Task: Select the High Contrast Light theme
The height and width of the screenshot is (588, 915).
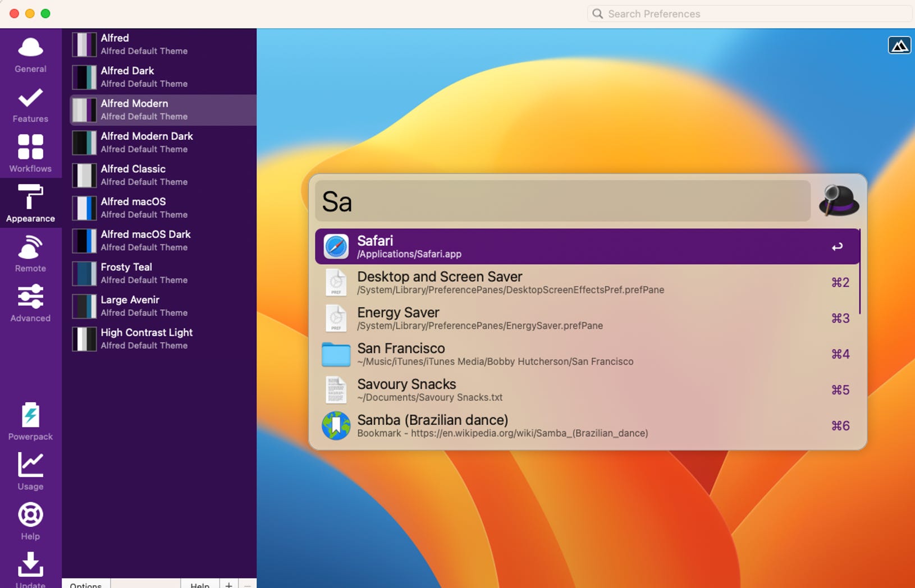Action: 163,339
